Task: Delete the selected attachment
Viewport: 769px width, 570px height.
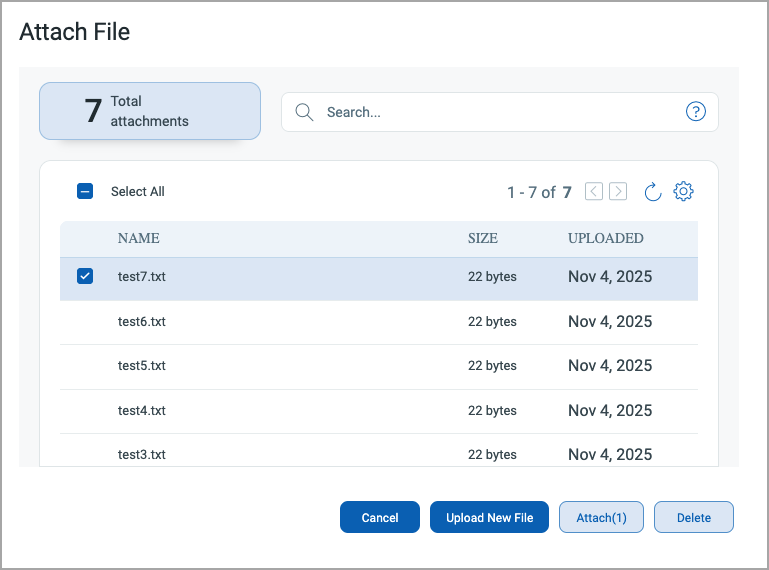Action: coord(693,517)
